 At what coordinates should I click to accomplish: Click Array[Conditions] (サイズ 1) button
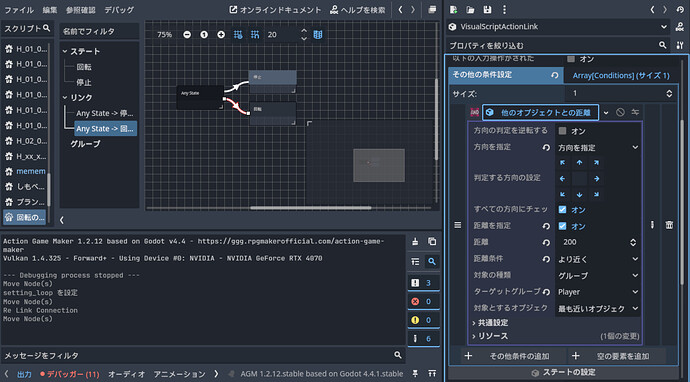(621, 76)
